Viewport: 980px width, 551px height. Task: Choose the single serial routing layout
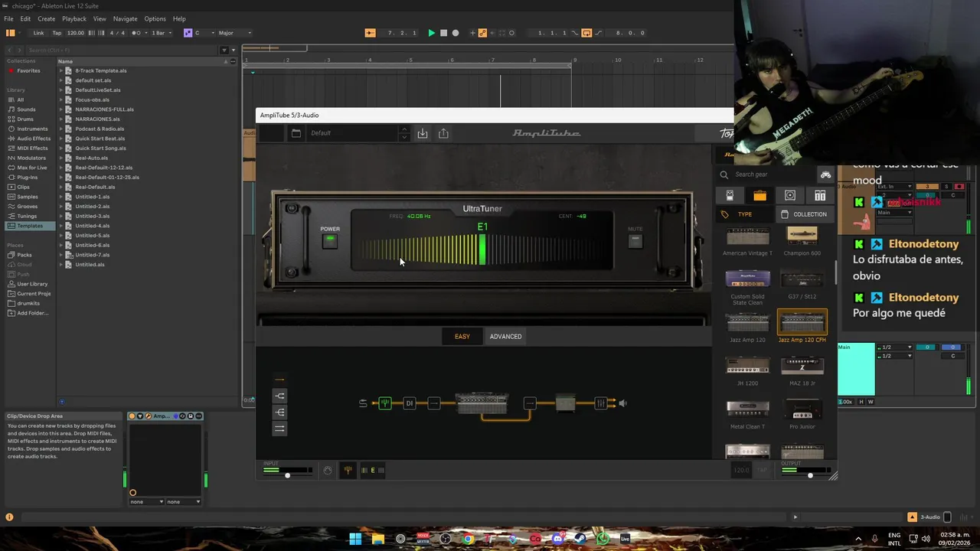pos(279,380)
